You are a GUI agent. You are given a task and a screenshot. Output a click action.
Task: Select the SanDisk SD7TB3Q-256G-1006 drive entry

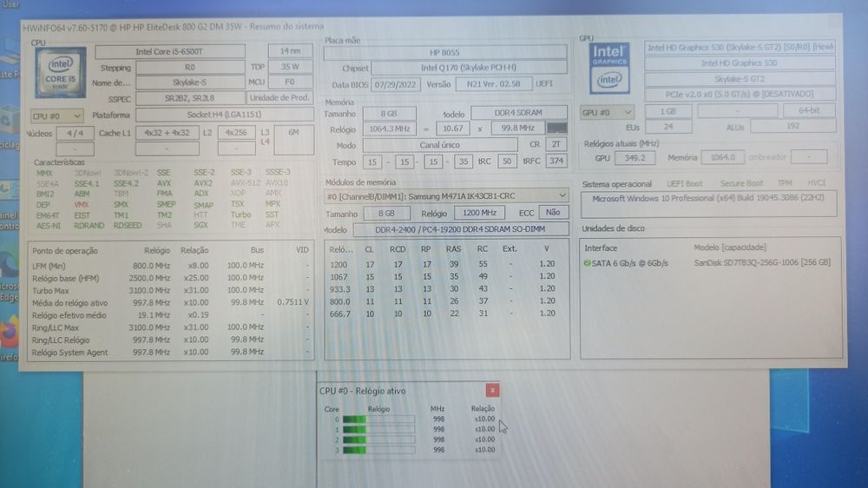(x=762, y=262)
